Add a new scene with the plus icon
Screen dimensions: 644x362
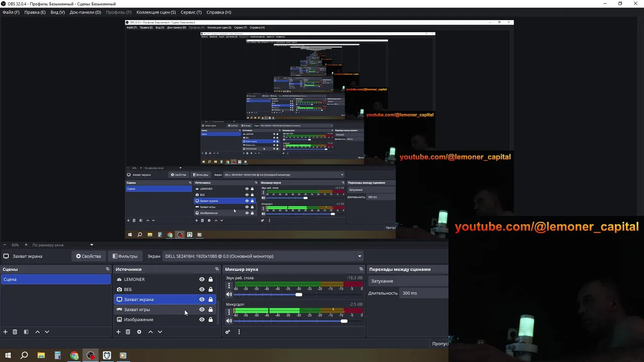[6, 332]
